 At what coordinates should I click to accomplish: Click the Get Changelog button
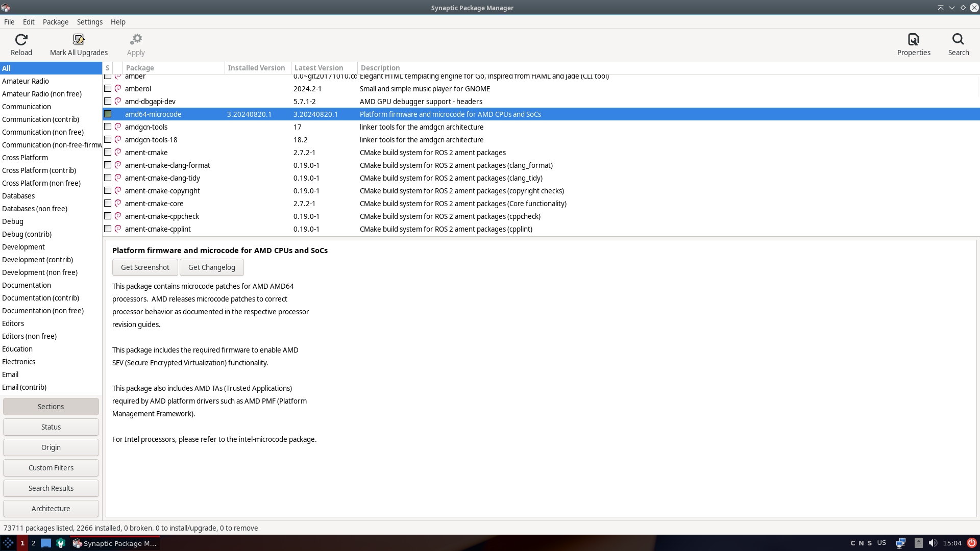212,267
